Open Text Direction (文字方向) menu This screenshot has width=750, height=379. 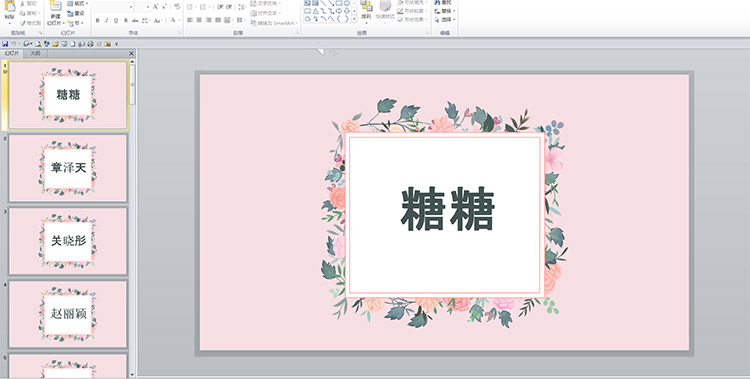click(266, 3)
